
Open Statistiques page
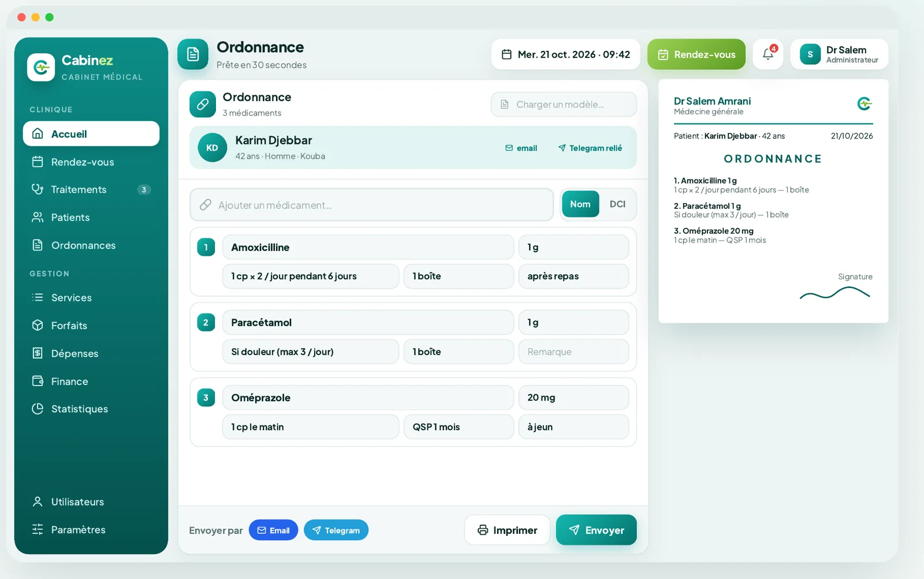pyautogui.click(x=91, y=409)
